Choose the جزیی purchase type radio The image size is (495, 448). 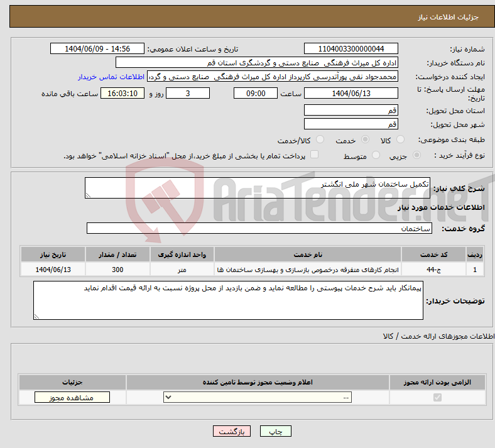tap(416, 155)
